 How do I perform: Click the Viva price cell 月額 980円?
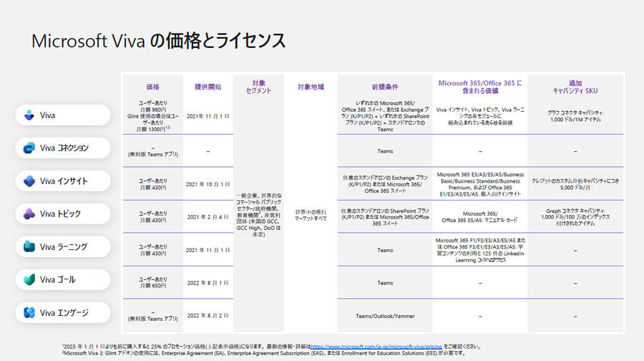tap(153, 116)
